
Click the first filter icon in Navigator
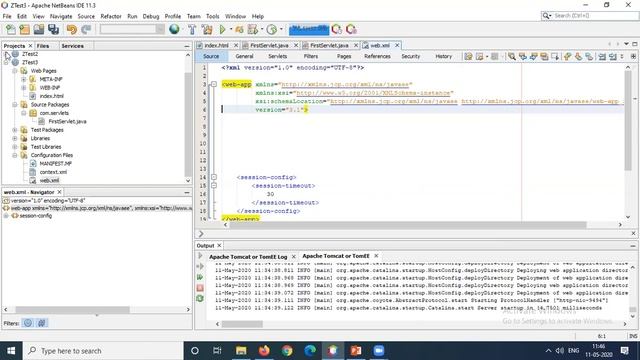pyautogui.click(x=28, y=323)
